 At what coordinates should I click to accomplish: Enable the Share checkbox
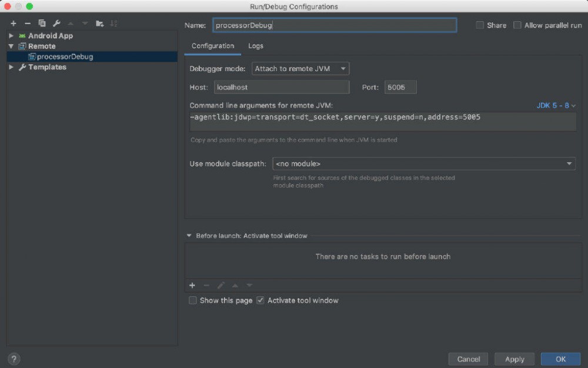click(480, 25)
